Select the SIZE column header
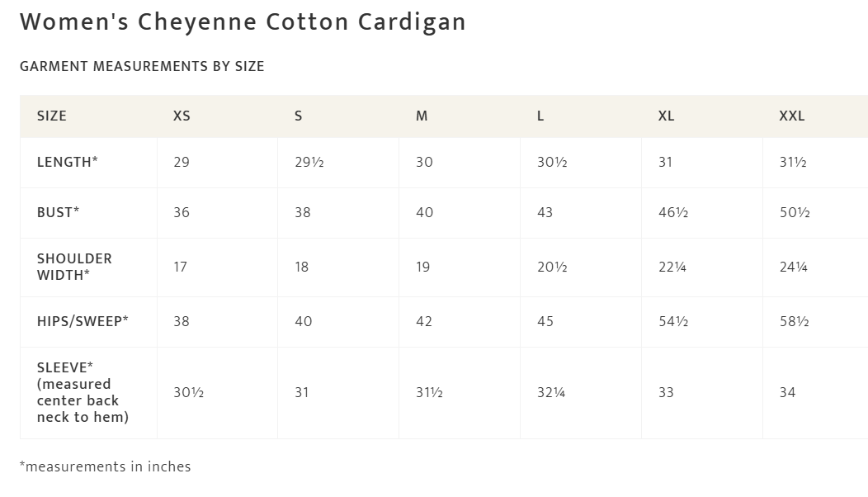The width and height of the screenshot is (868, 497). tap(52, 116)
